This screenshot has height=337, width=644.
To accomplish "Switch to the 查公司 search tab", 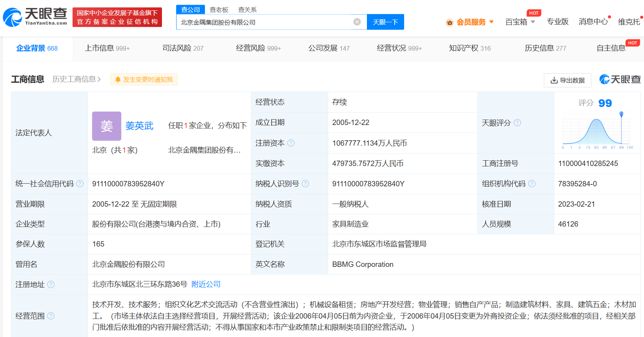I will [x=190, y=10].
